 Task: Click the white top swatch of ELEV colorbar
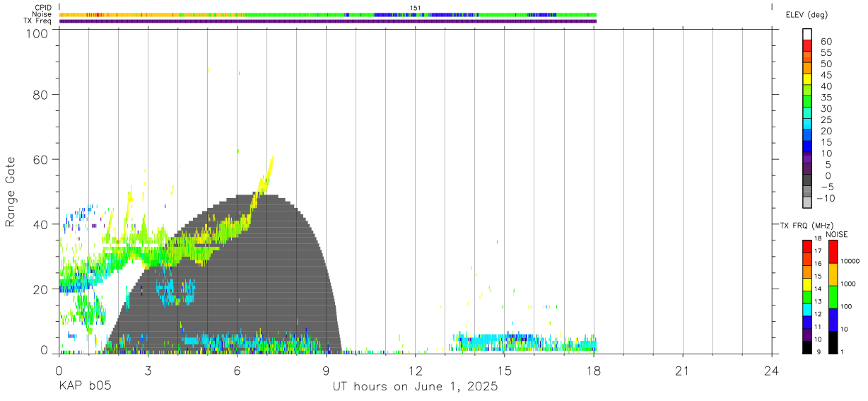807,34
